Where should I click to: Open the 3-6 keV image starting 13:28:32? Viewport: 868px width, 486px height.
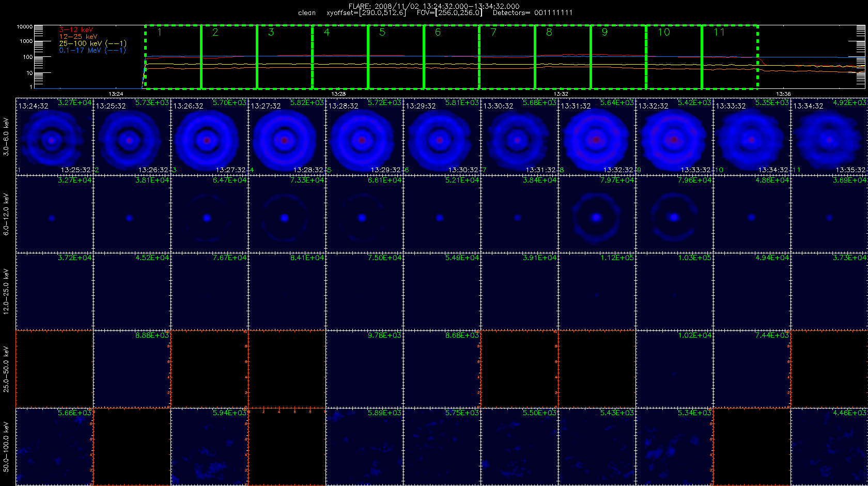(364, 136)
